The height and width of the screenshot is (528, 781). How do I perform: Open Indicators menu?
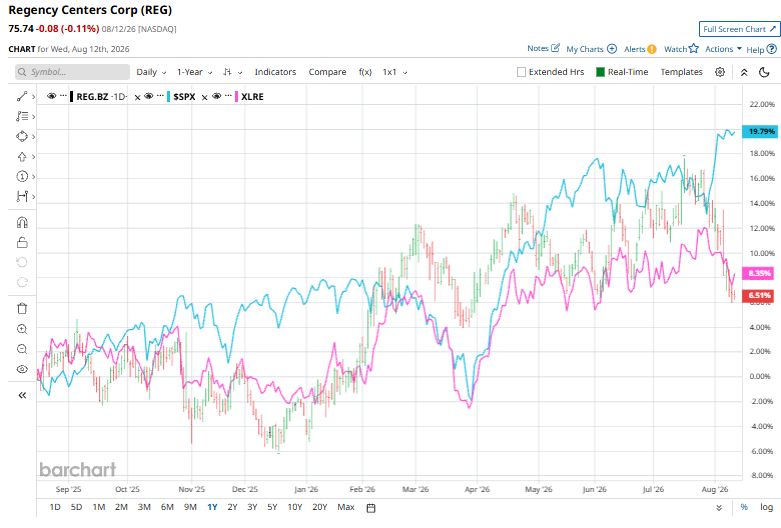(x=275, y=72)
